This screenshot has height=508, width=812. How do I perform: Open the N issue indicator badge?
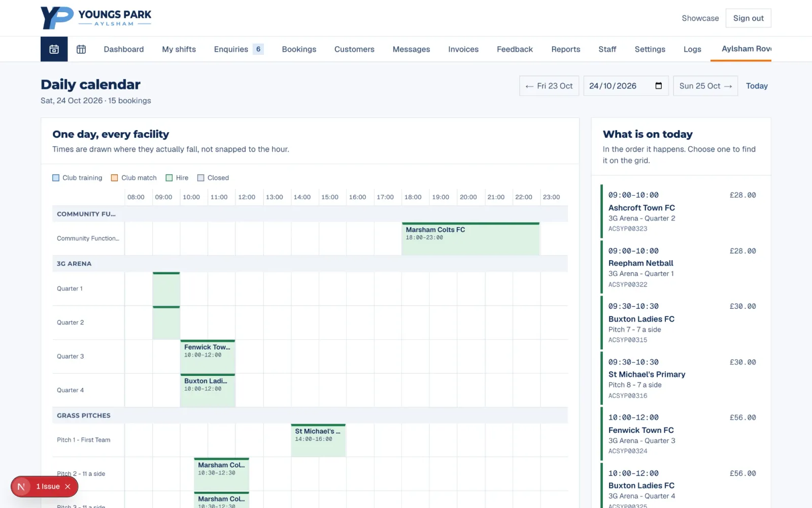pos(21,487)
